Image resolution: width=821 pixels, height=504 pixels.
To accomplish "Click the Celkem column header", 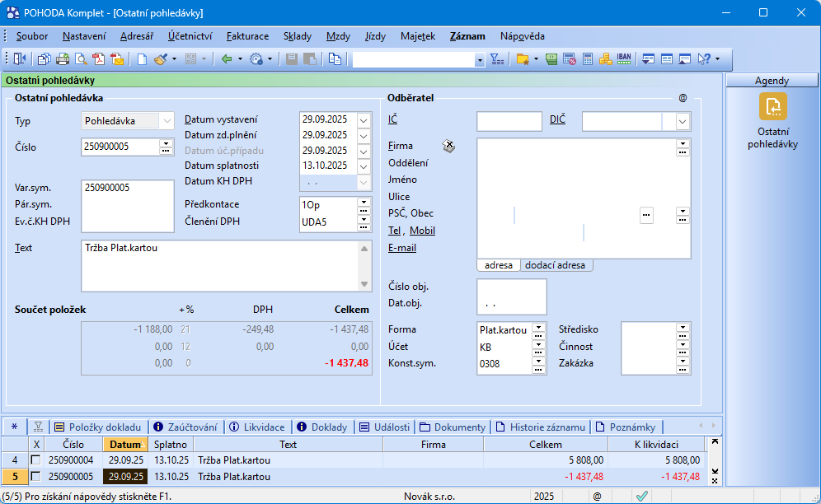I will click(x=545, y=445).
